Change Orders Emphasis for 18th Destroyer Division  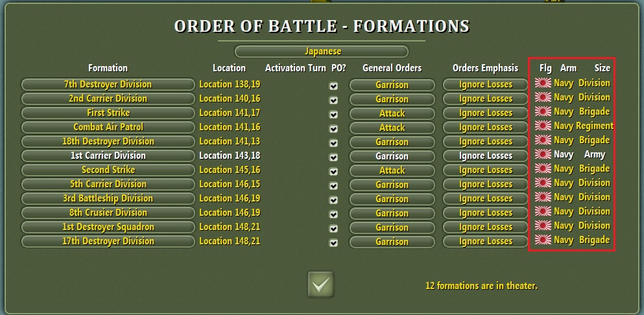tap(486, 142)
